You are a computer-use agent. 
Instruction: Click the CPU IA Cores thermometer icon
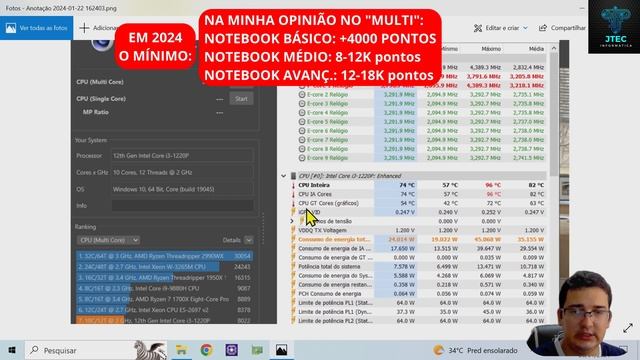(x=293, y=194)
